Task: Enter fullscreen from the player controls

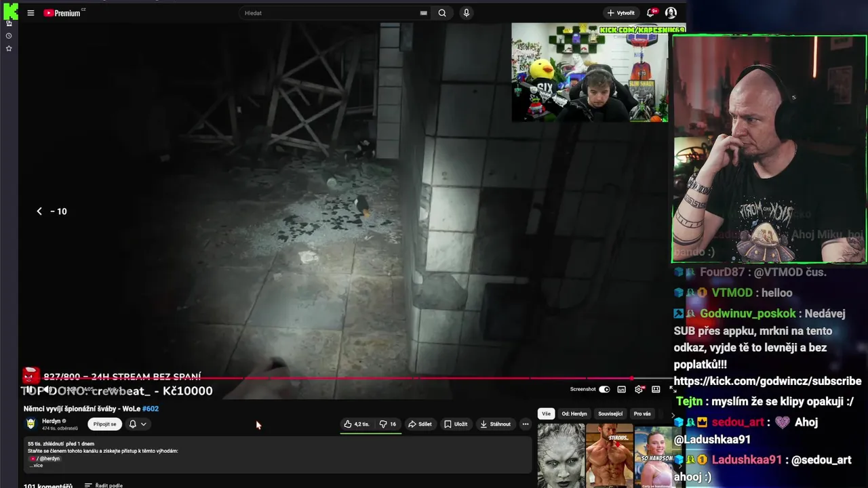Action: (672, 389)
